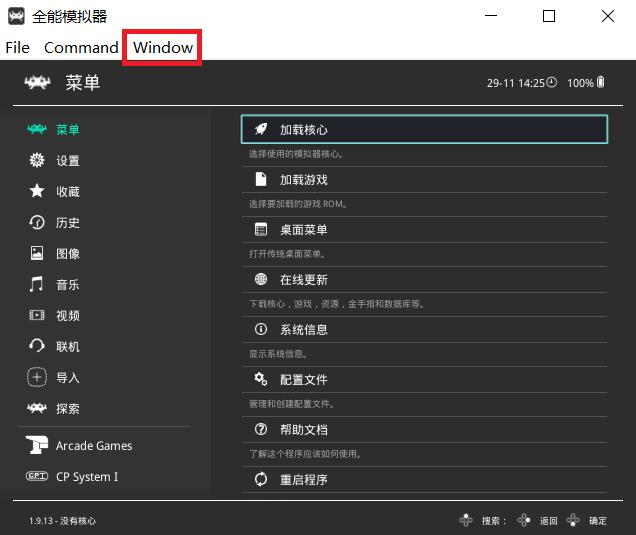Click the description 下载核心，游戏，资源

(337, 304)
